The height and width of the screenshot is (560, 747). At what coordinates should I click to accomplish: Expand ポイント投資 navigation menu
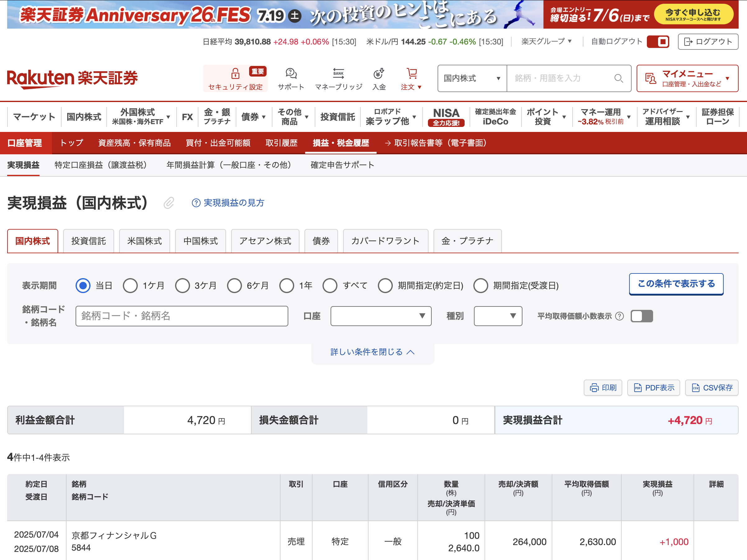[546, 117]
